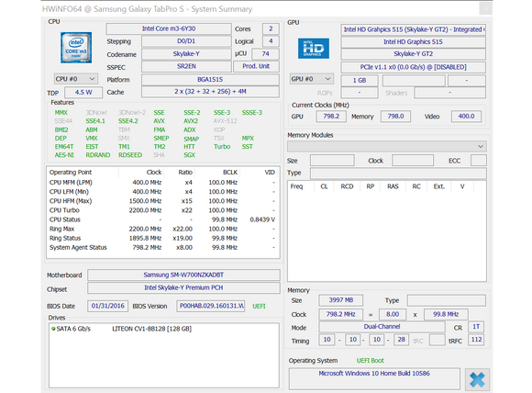
Task: Click the memory Size 3997 MB field
Action: [x=340, y=300]
